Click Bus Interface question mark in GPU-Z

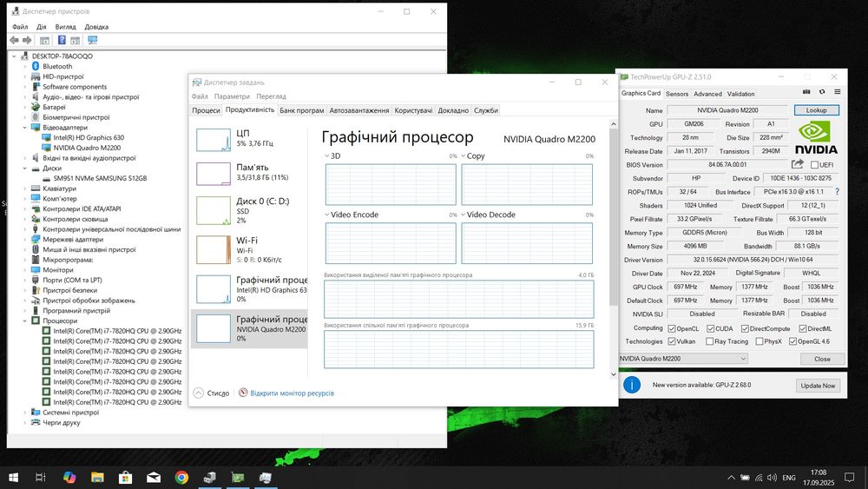point(837,192)
